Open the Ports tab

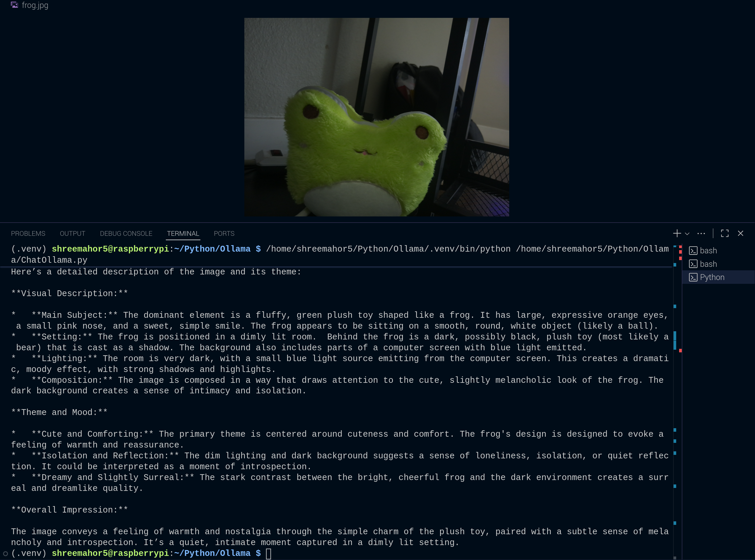point(224,233)
